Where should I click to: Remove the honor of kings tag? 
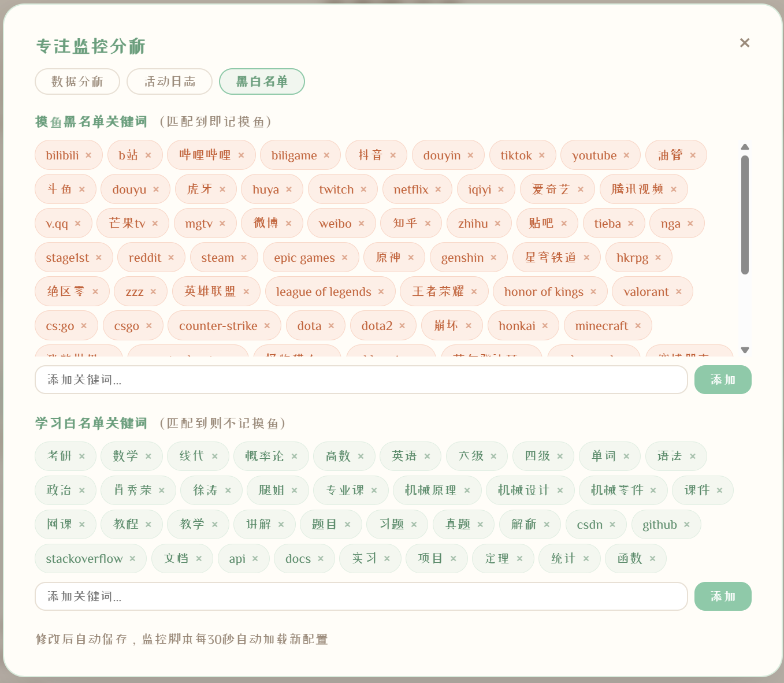point(593,292)
